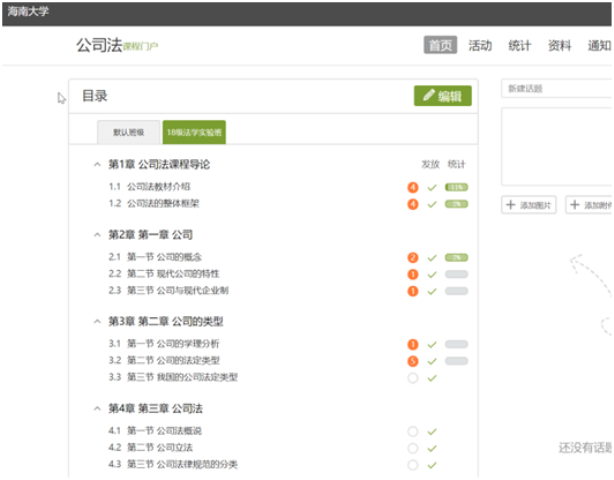Collapse 第3章 公司的类型 chapter
Image resolution: width=614 pixels, height=480 pixels.
97,321
